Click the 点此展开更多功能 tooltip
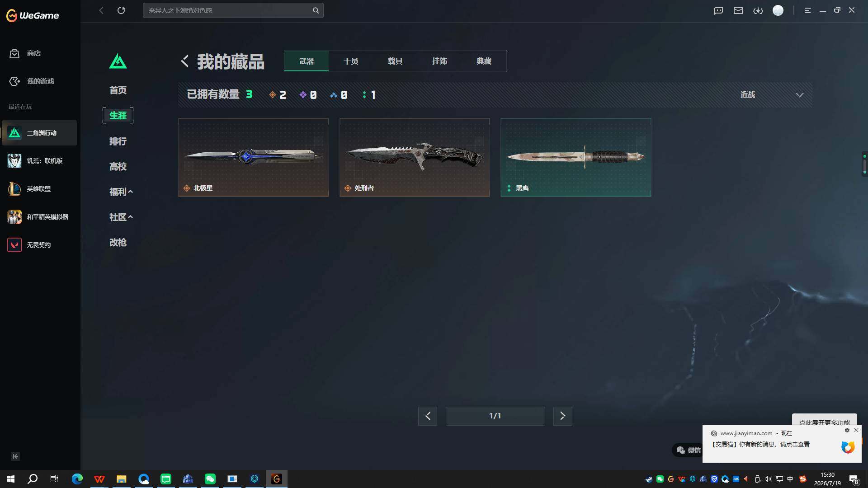Image resolution: width=868 pixels, height=488 pixels. pos(825,420)
